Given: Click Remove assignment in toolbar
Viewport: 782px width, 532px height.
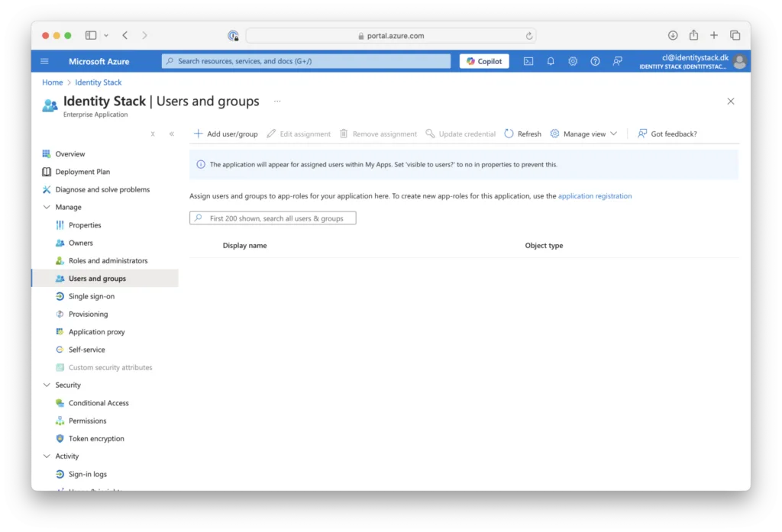Looking at the screenshot, I should (x=379, y=134).
